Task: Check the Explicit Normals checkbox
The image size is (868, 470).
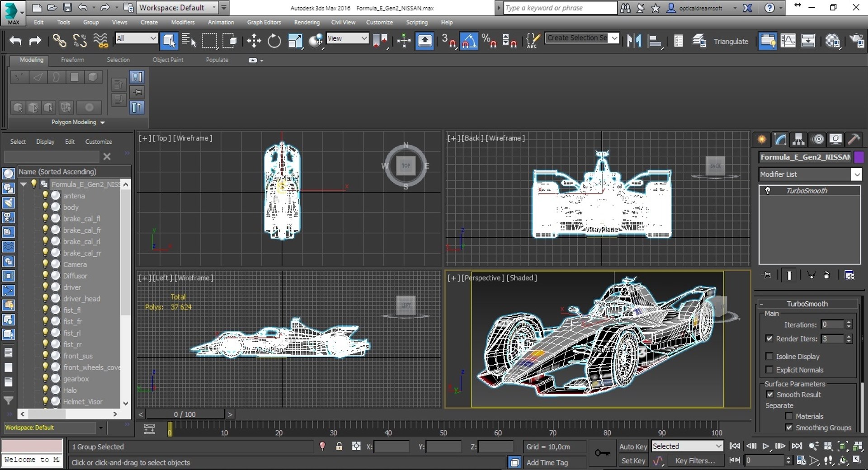Action: 769,369
